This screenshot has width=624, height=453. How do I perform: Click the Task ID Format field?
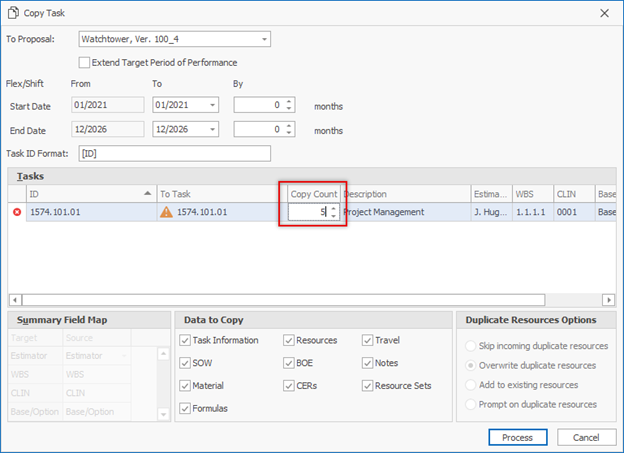point(174,153)
